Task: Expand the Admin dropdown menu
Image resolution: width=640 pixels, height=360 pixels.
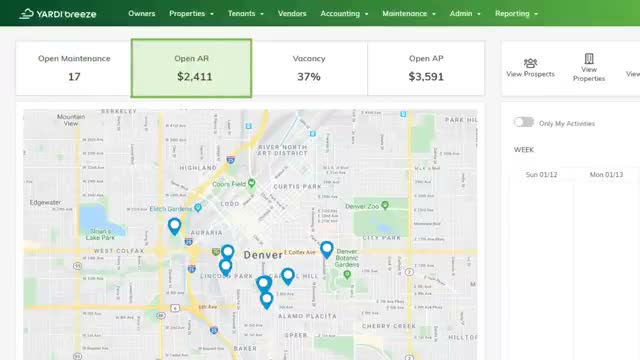Action: pos(465,13)
